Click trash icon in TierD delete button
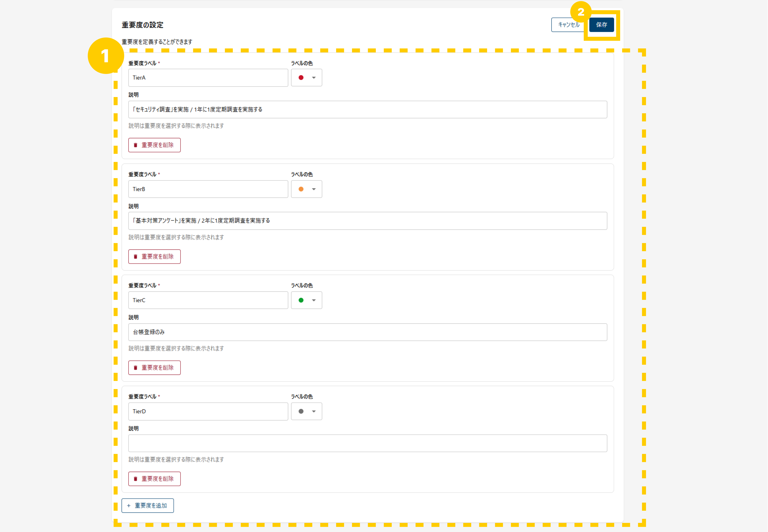 click(136, 479)
